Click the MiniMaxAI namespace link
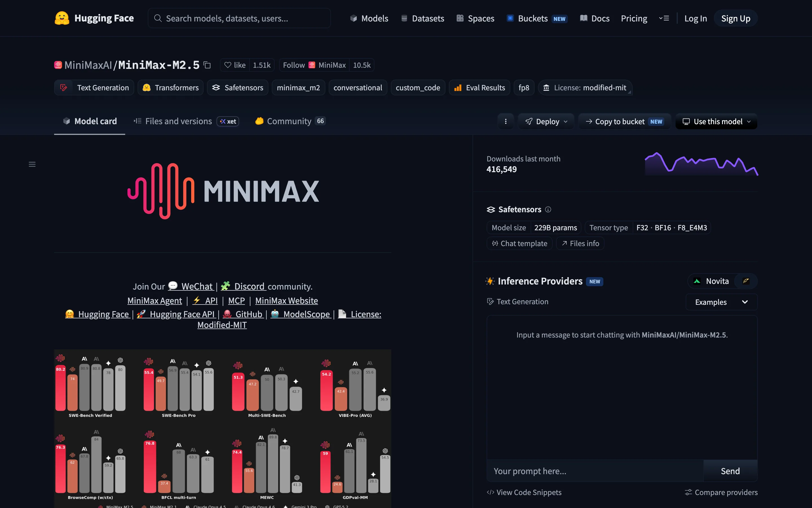 88,65
